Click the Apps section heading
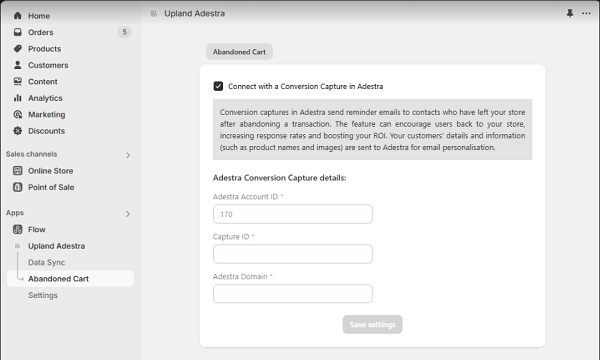Viewport: 600px width, 360px height. coord(15,213)
